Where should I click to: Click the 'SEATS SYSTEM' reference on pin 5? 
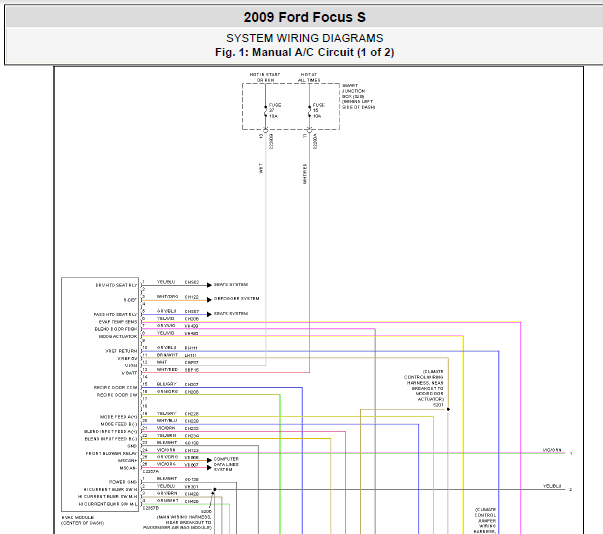coord(231,314)
